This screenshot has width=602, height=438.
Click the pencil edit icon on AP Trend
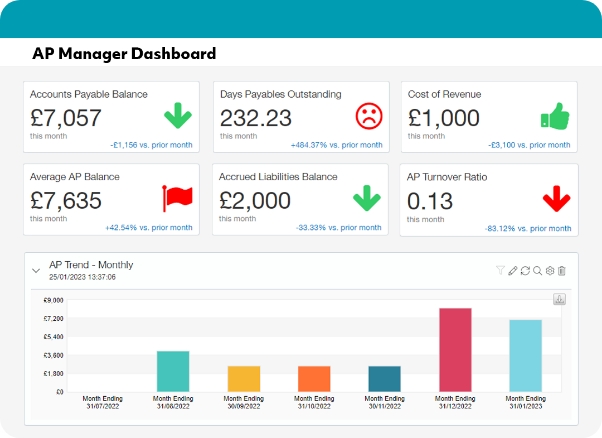[x=513, y=271]
